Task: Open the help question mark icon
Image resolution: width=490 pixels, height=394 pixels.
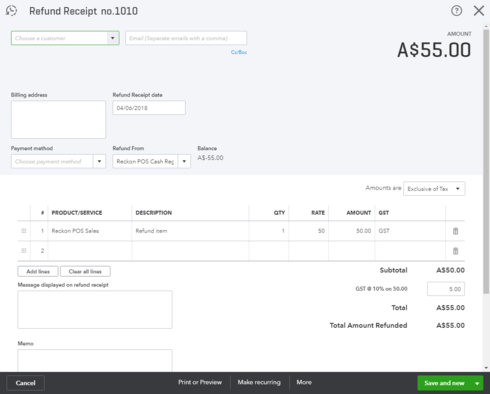Action: pyautogui.click(x=456, y=11)
